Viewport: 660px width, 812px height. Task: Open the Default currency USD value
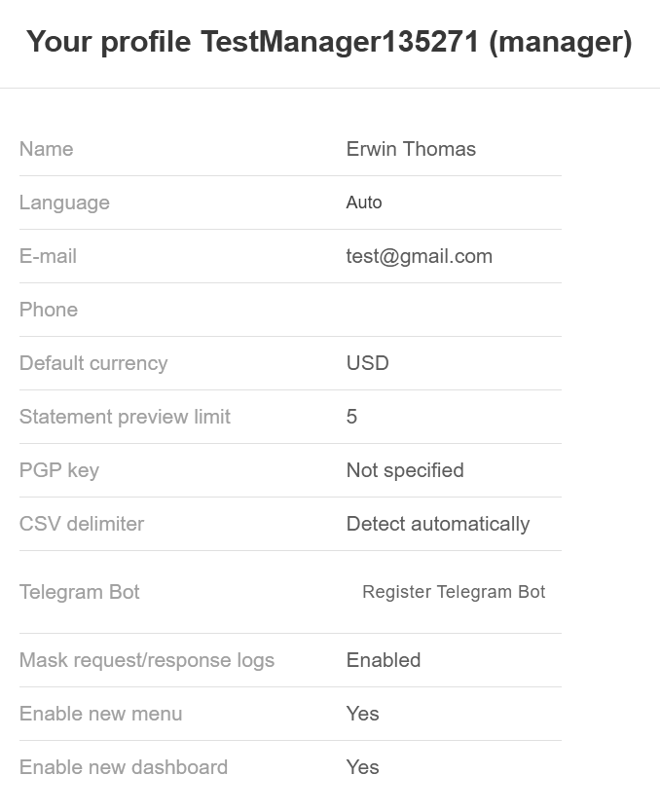367,363
